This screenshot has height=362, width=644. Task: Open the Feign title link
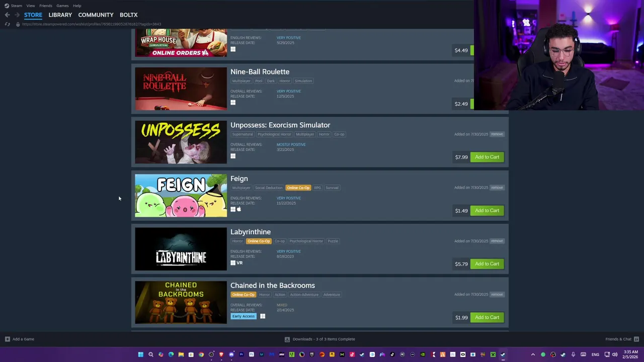(239, 178)
